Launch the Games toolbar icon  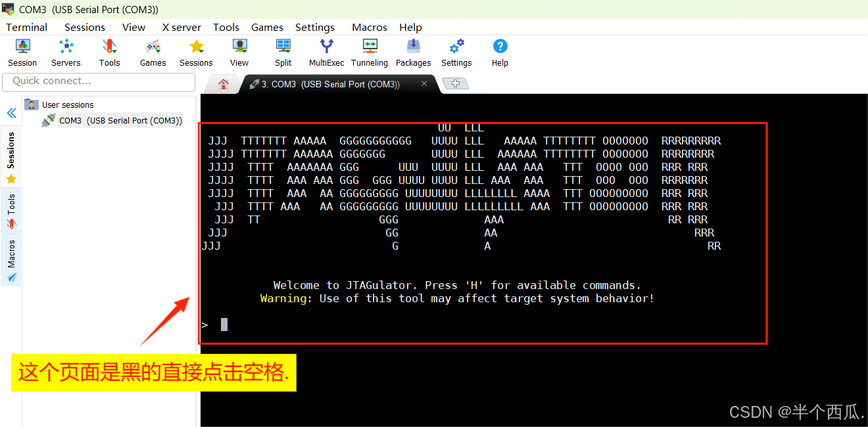click(153, 53)
